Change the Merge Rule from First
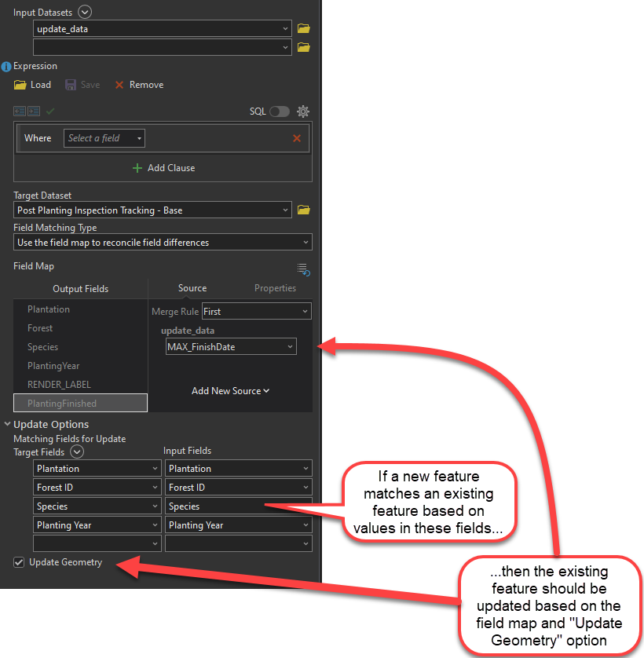Image resolution: width=644 pixels, height=658 pixels. [256, 311]
